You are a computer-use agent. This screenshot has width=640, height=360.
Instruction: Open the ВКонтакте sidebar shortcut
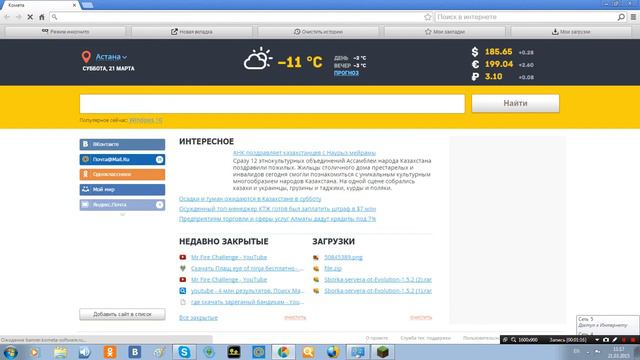pyautogui.click(x=122, y=144)
